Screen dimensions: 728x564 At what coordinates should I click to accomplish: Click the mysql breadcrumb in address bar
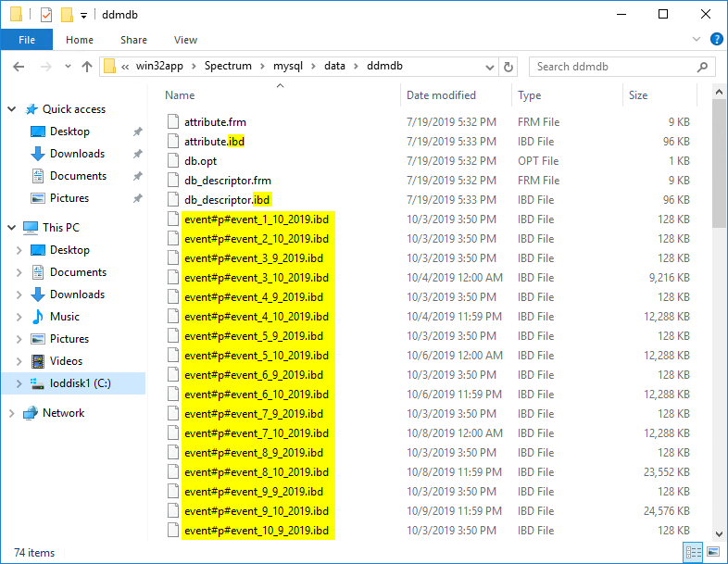pyautogui.click(x=287, y=67)
